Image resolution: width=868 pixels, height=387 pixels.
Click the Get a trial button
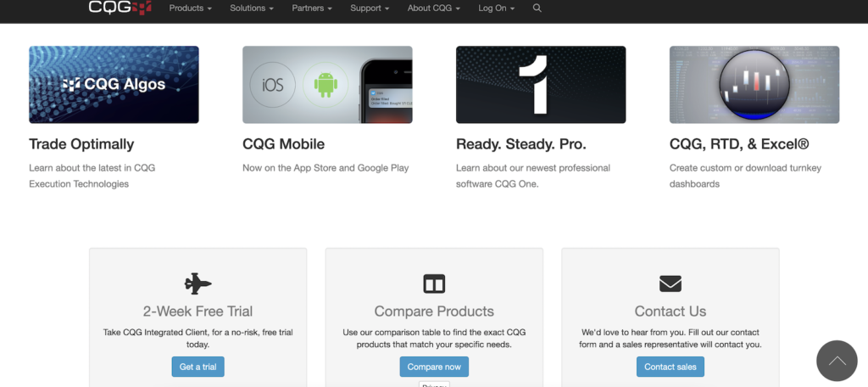coord(198,367)
